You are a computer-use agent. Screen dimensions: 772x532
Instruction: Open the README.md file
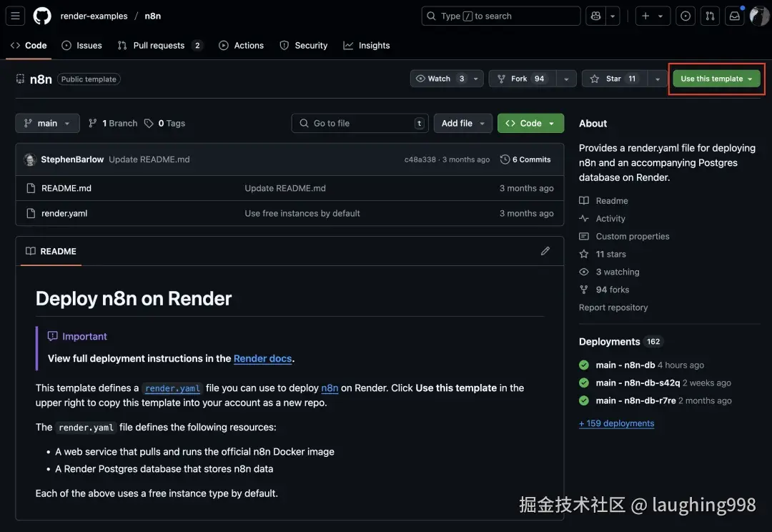tap(66, 188)
